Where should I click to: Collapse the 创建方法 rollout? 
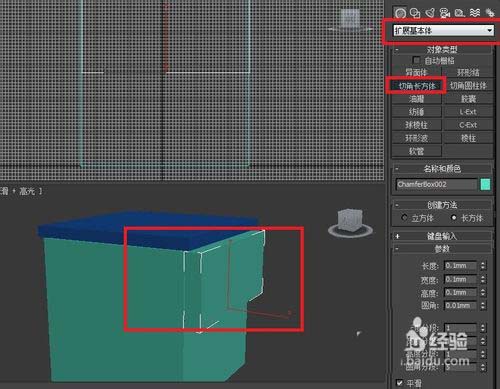pos(442,205)
